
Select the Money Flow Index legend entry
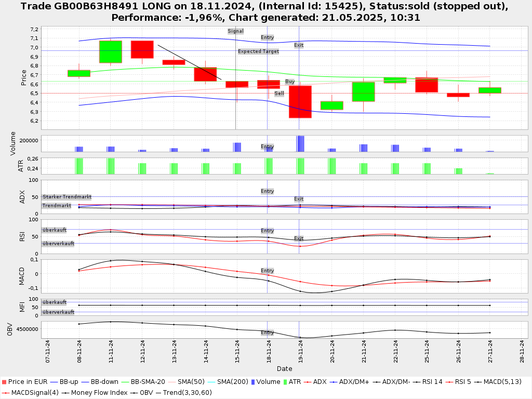[x=98, y=392]
